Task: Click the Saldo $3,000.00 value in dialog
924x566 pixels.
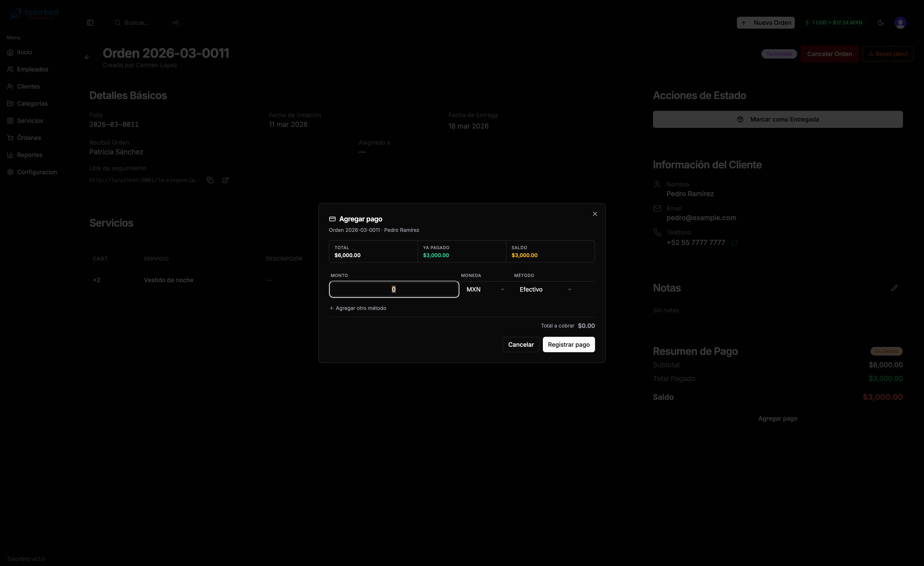Action: [x=524, y=255]
